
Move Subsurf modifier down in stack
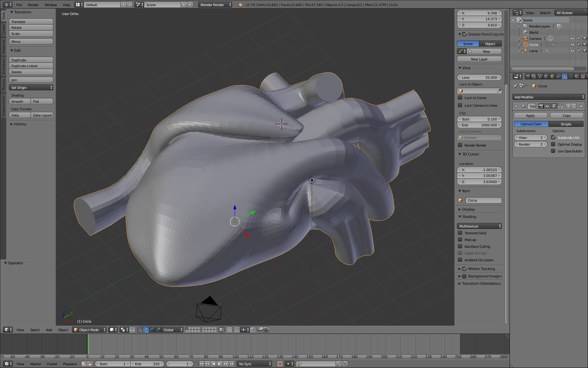point(574,106)
